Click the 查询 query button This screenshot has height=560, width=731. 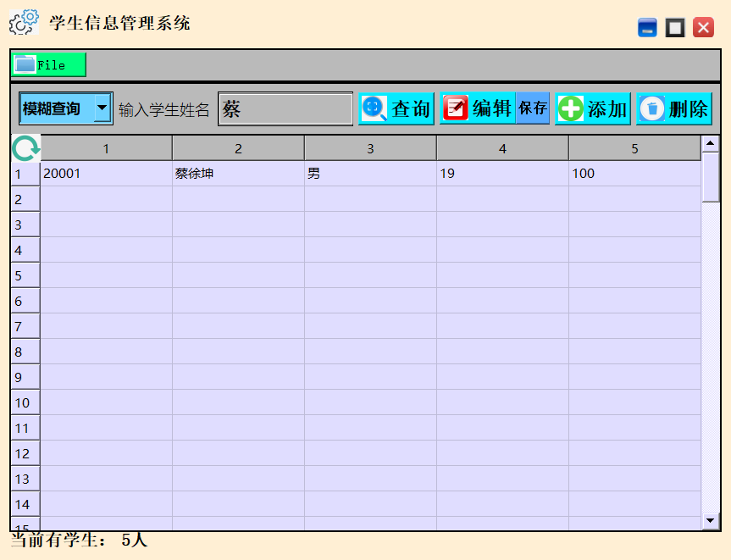[396, 108]
